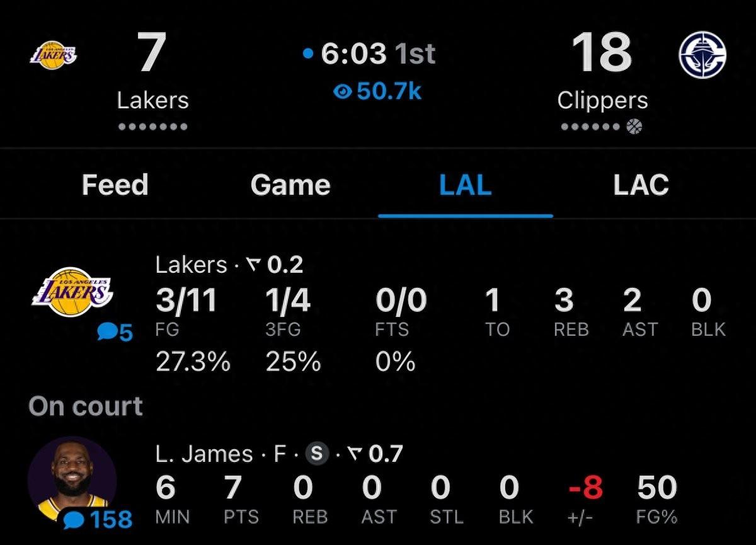Switch to the Game tab
The height and width of the screenshot is (545, 756).
[x=290, y=185]
